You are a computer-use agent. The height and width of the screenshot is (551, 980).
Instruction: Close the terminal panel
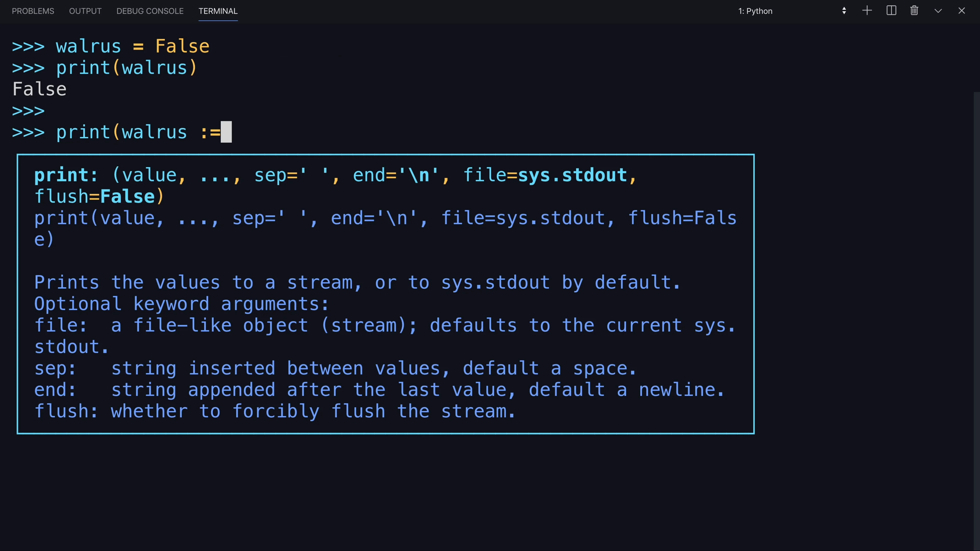961,11
